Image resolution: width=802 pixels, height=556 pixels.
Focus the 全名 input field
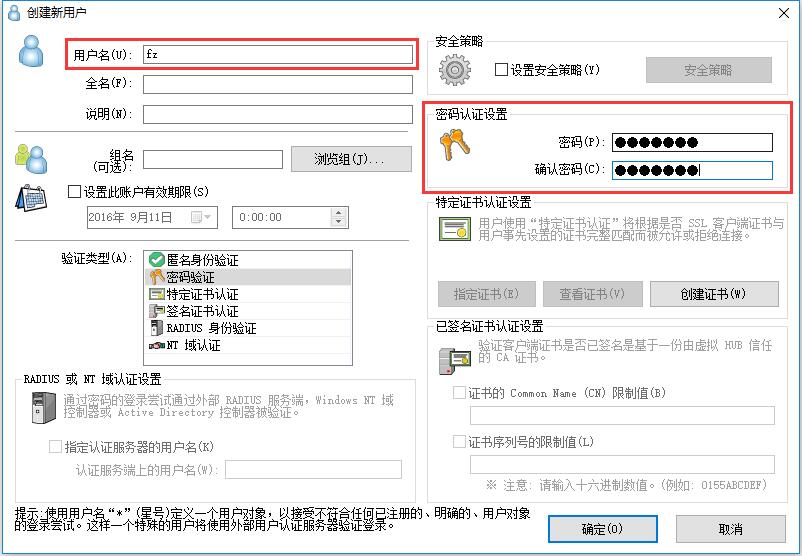[x=278, y=84]
